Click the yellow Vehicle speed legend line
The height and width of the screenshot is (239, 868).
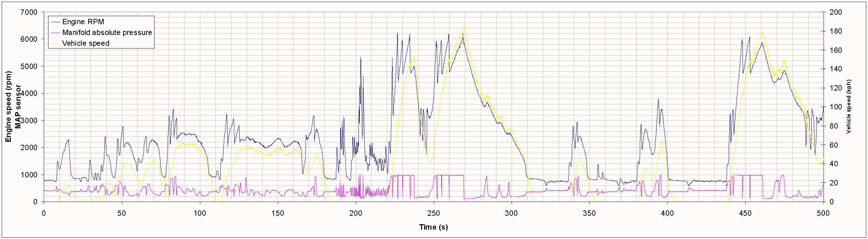coord(55,43)
